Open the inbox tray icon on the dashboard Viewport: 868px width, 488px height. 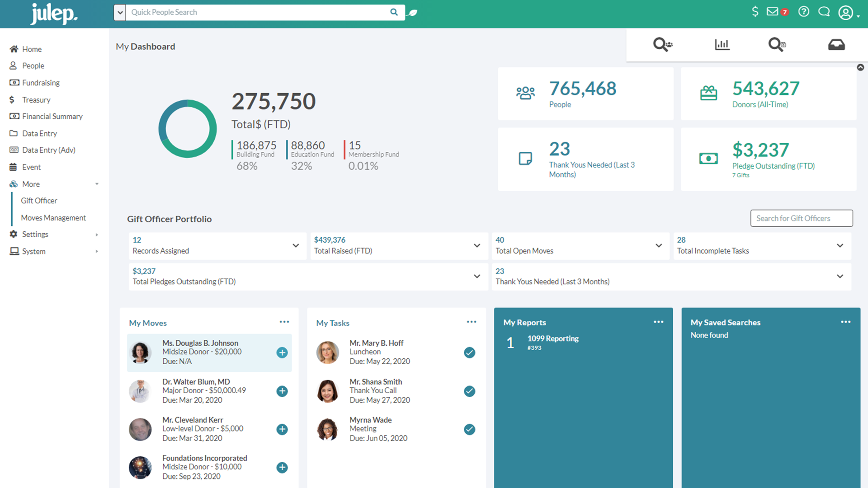[837, 44]
